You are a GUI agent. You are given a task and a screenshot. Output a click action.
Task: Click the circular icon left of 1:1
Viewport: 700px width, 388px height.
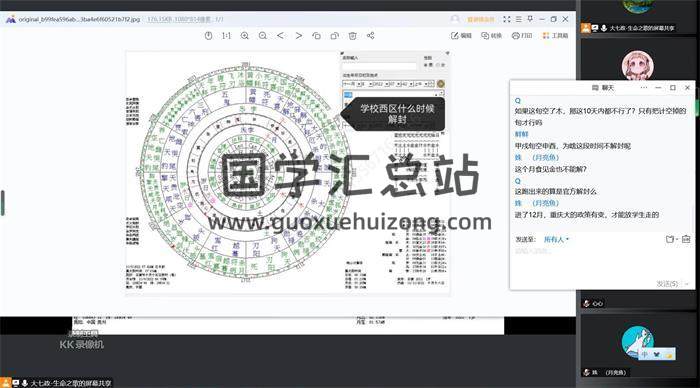point(208,36)
